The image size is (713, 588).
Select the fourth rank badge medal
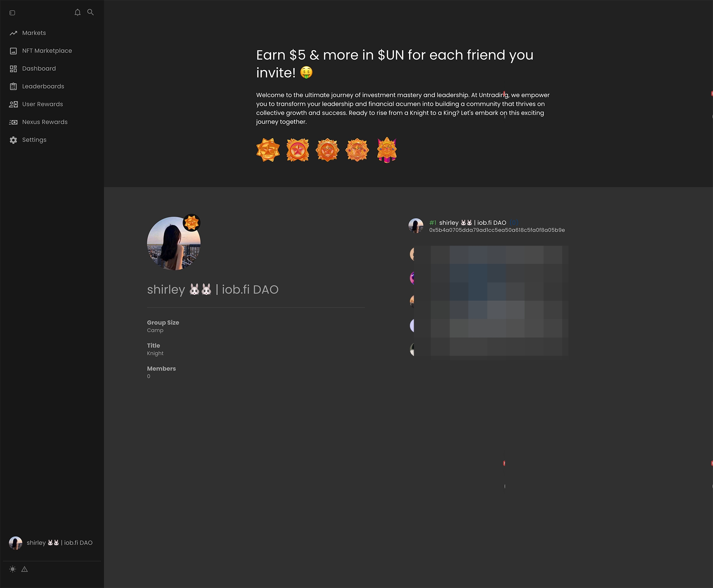point(357,150)
